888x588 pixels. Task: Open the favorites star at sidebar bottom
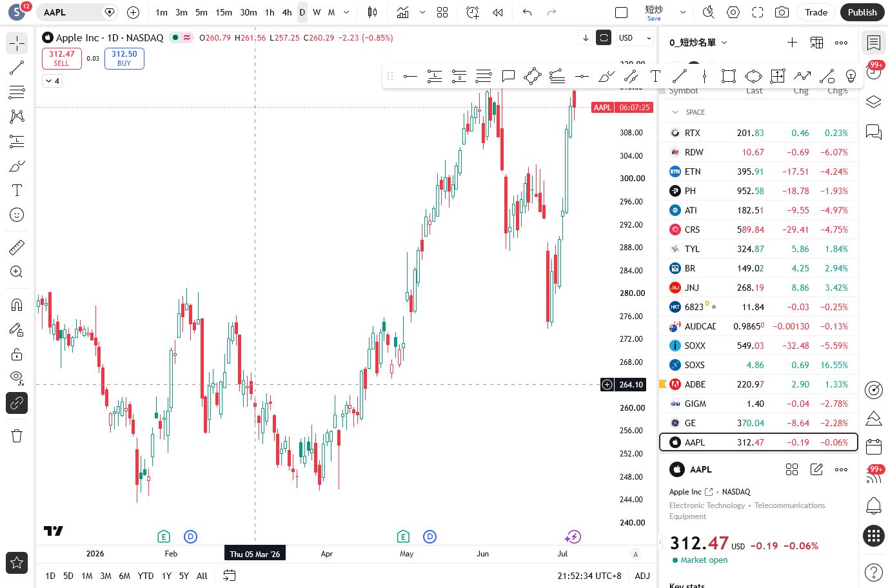[17, 563]
